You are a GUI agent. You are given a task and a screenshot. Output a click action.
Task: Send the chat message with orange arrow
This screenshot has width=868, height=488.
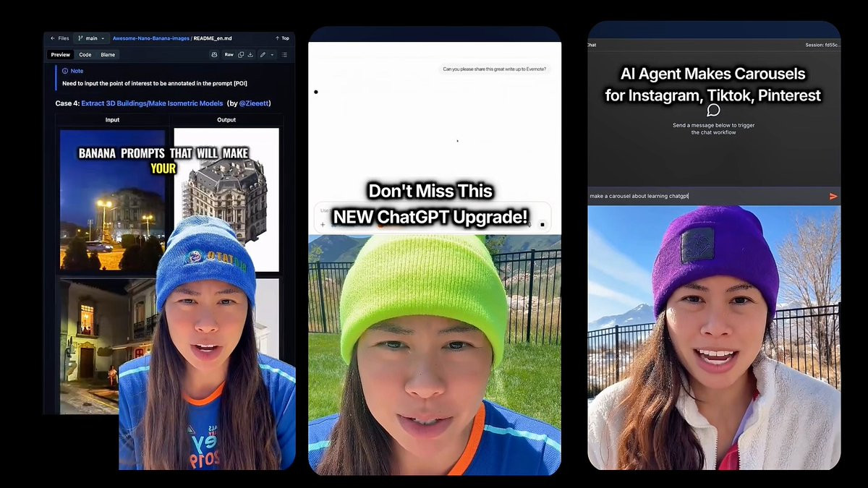pyautogui.click(x=833, y=196)
